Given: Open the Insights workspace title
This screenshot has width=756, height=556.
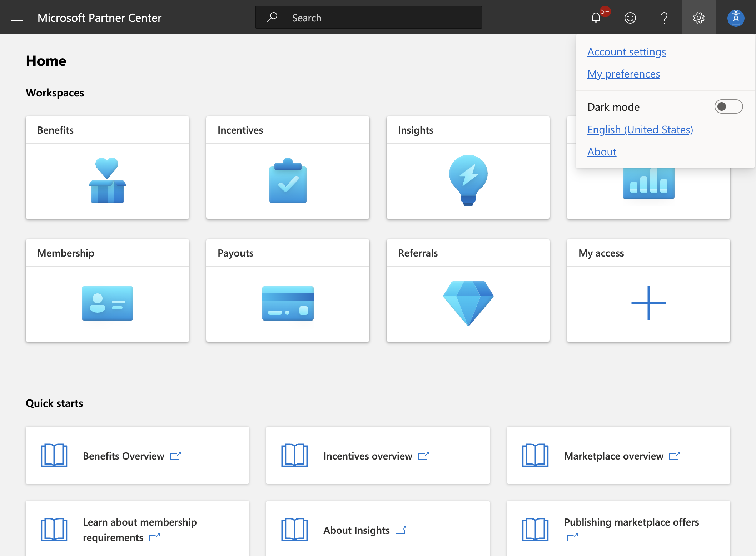Looking at the screenshot, I should coord(416,130).
